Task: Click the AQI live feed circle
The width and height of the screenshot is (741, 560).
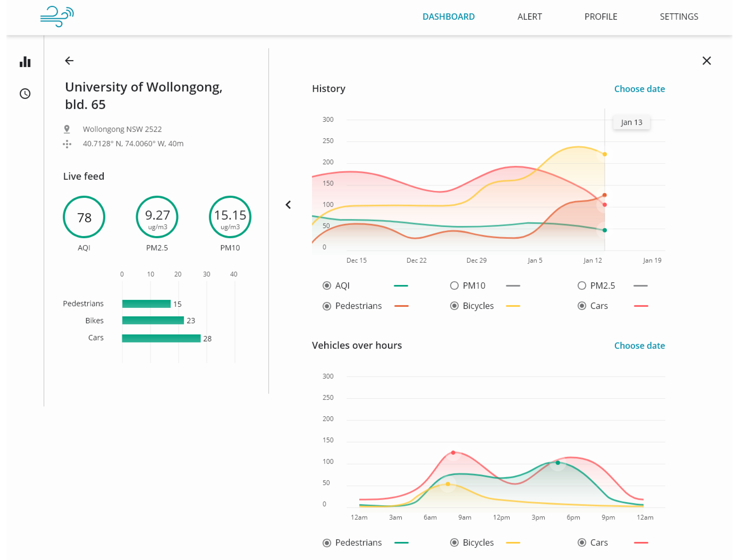Action: point(84,217)
